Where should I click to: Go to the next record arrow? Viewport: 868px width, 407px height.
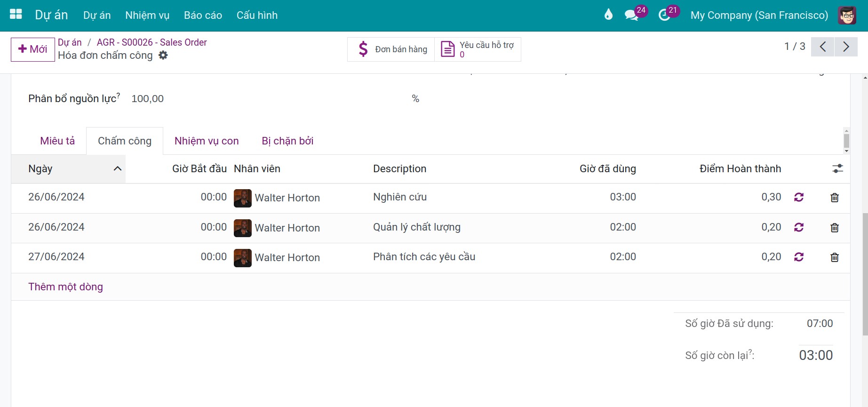tap(846, 47)
